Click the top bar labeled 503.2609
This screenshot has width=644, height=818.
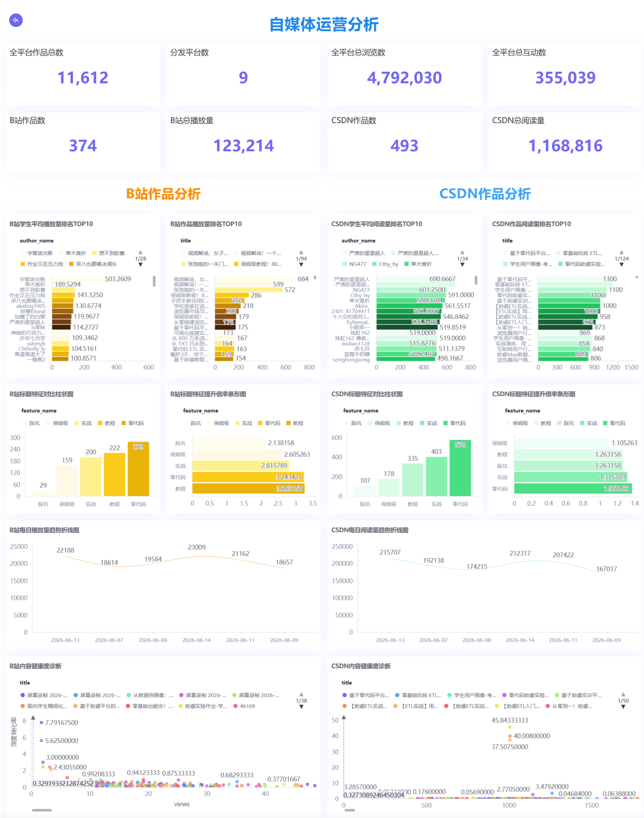[92, 279]
